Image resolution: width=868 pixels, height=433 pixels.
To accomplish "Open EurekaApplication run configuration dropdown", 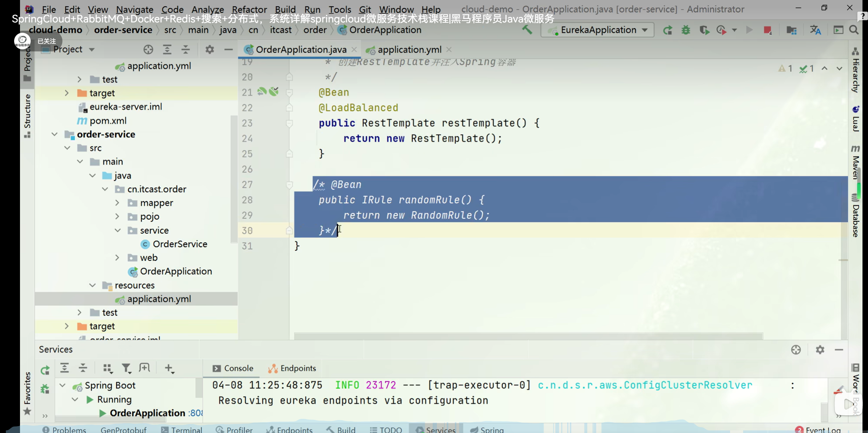I will pos(645,30).
